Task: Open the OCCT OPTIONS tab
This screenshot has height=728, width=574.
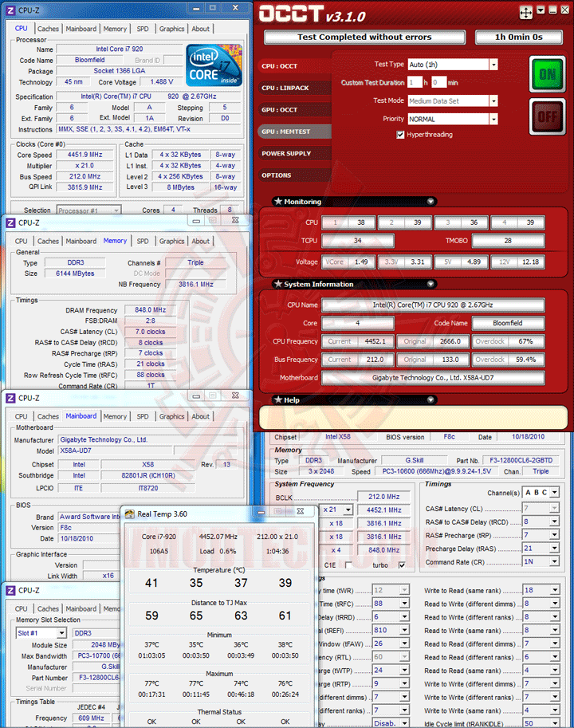Action: tap(294, 175)
